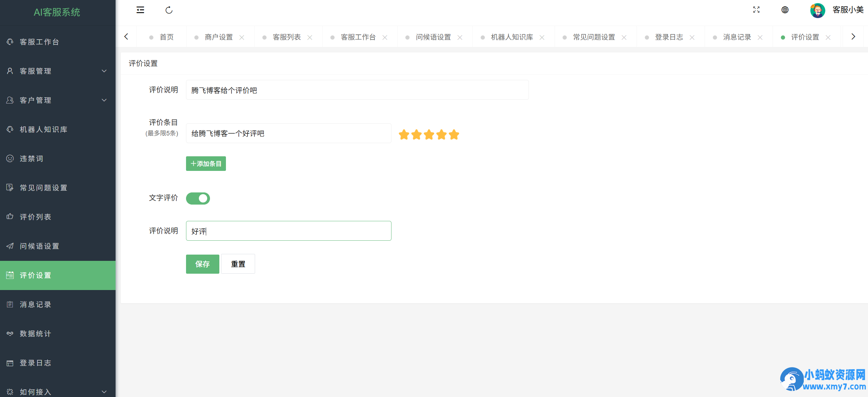The image size is (868, 397).
Task: Expand the 如何接入 section
Action: 36,391
